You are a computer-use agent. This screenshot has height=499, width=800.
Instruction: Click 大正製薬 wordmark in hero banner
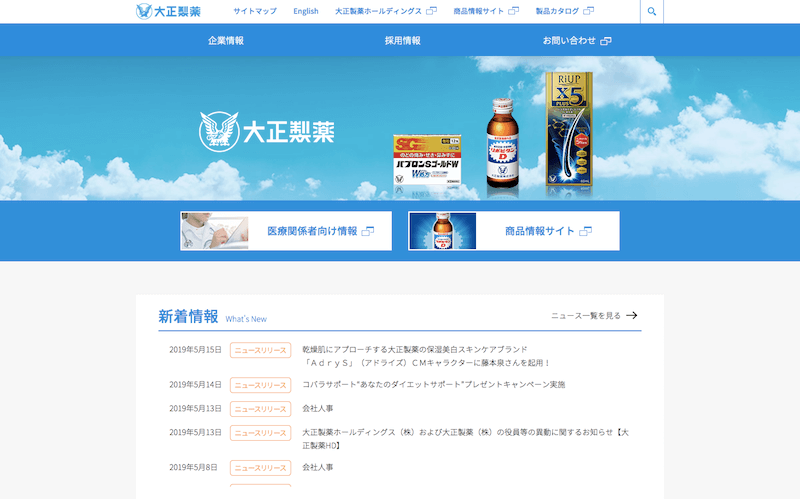click(x=289, y=132)
